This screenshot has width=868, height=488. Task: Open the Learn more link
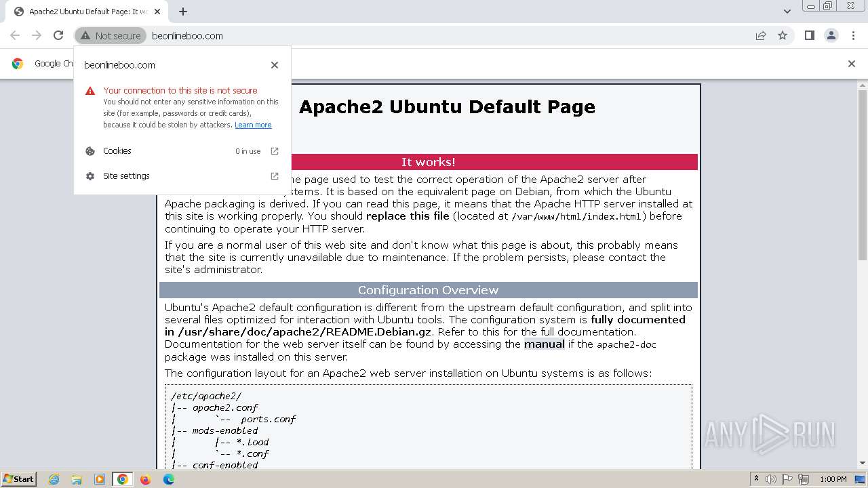tap(253, 125)
